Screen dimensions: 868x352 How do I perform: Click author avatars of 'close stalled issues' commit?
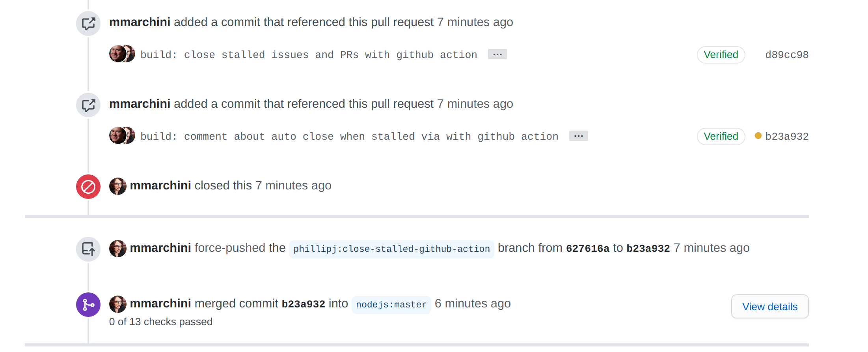coord(122,54)
